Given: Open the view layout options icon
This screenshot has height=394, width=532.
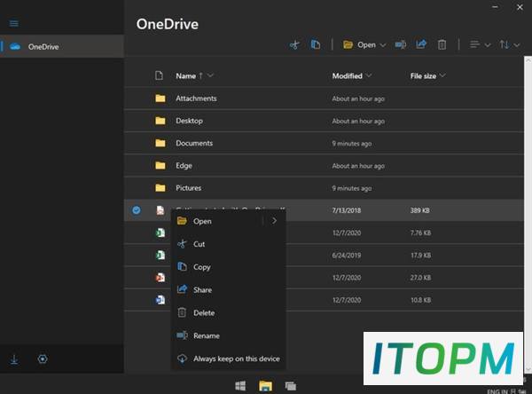Looking at the screenshot, I should point(474,44).
